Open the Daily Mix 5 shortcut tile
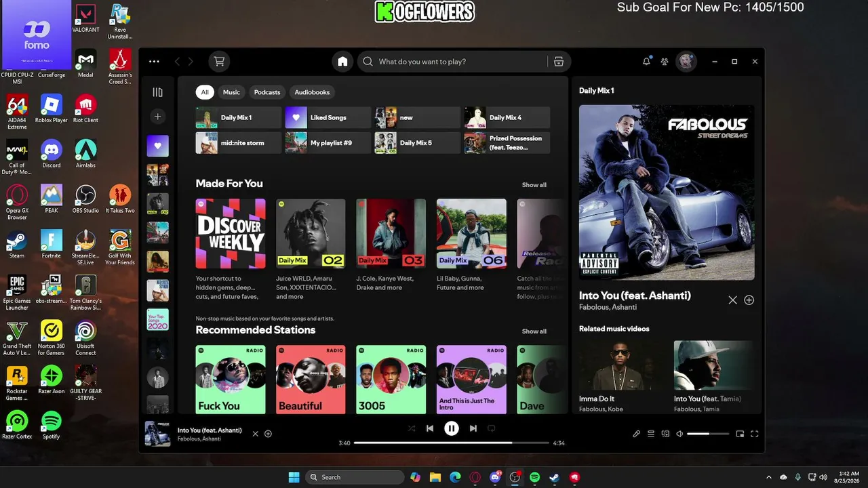This screenshot has width=868, height=488. 418,143
